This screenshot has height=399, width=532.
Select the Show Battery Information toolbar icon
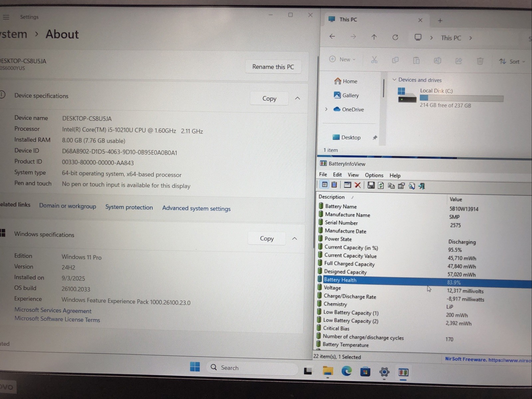(x=324, y=185)
